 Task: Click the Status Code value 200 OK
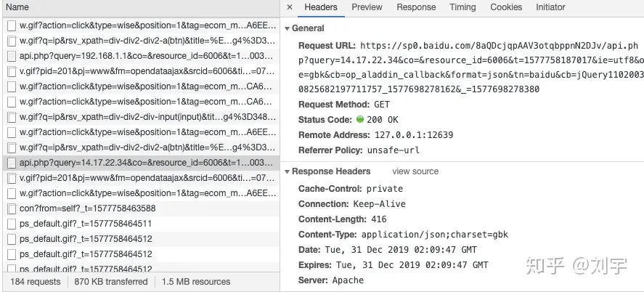[383, 120]
